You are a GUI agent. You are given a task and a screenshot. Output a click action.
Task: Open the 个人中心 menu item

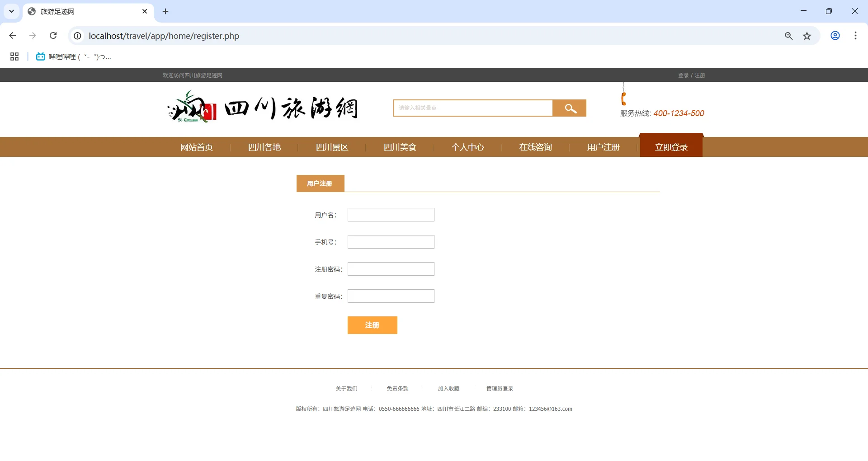[x=467, y=147]
